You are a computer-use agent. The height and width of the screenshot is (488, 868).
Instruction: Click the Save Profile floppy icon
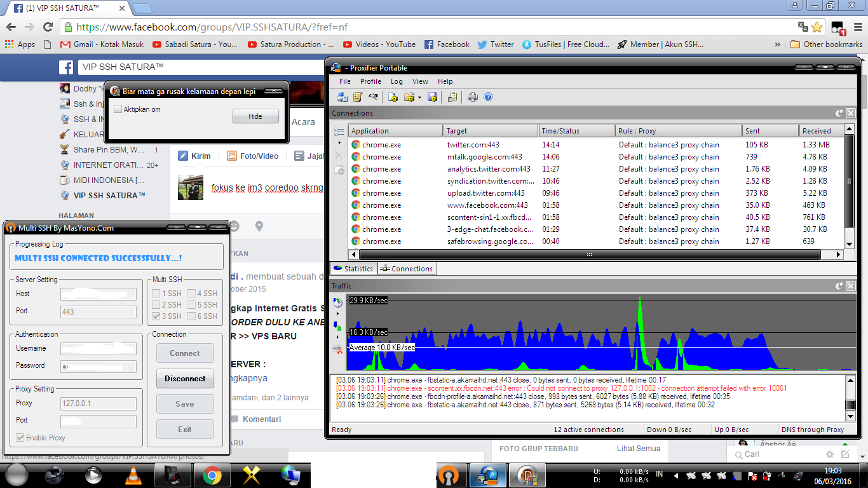coord(432,97)
